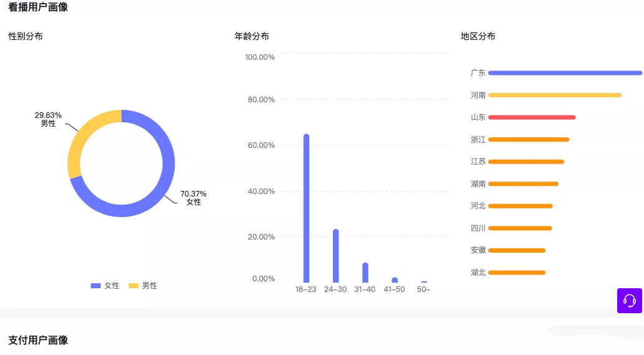Click the blue 女性 legend swatch
644x355 pixels.
[x=96, y=286]
